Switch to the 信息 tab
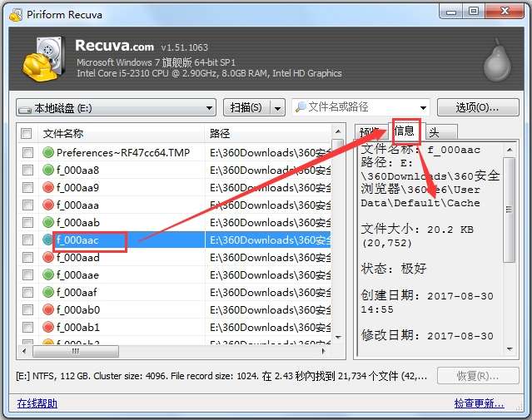The image size is (532, 420). (x=405, y=131)
